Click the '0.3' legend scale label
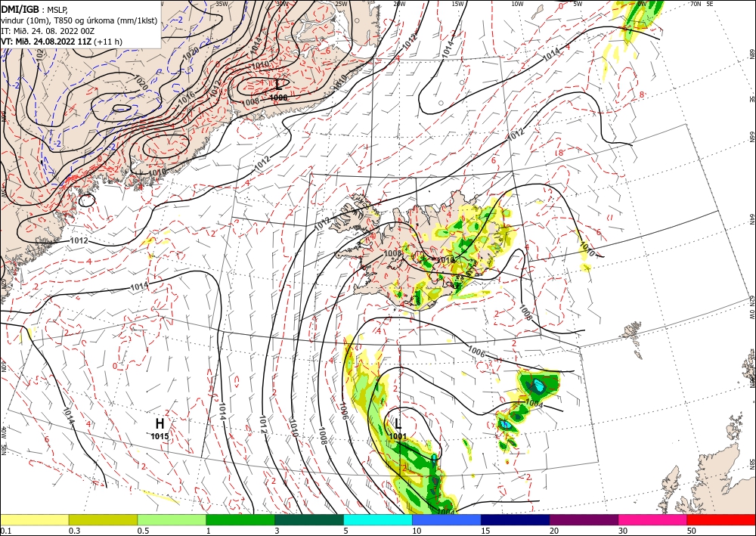Image resolution: width=756 pixels, height=536 pixels. 74,531
